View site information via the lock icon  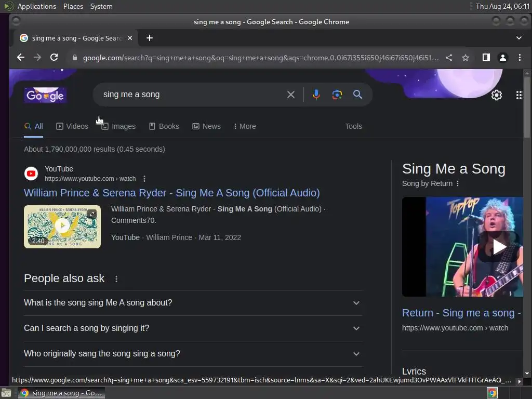pos(75,58)
